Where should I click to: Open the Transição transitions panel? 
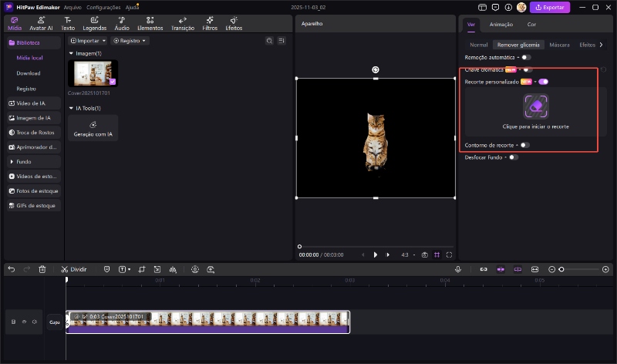[183, 23]
